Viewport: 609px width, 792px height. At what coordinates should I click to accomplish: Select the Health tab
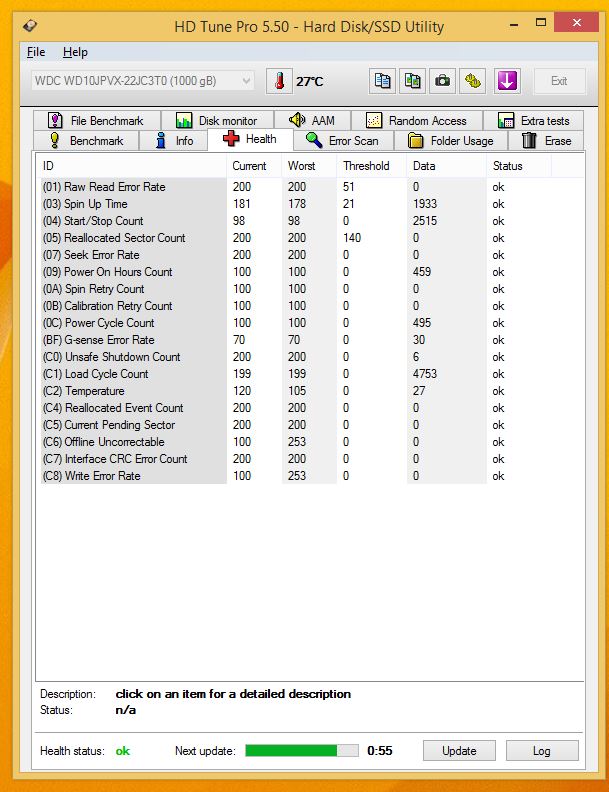coord(250,139)
